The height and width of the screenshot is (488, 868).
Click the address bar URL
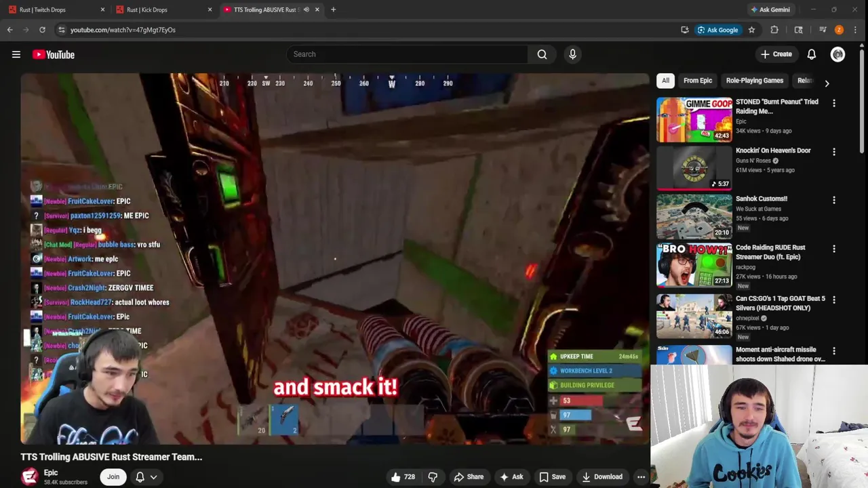(x=123, y=30)
